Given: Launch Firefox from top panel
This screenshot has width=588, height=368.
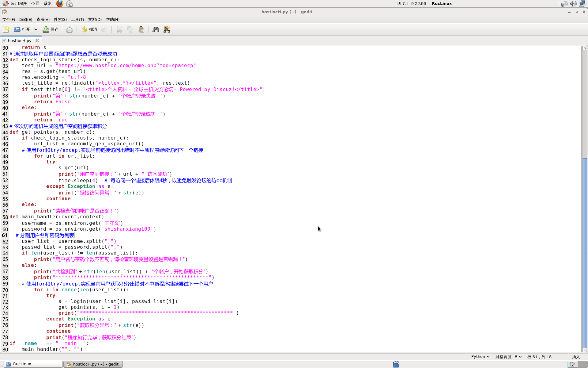Looking at the screenshot, I should point(59,4).
